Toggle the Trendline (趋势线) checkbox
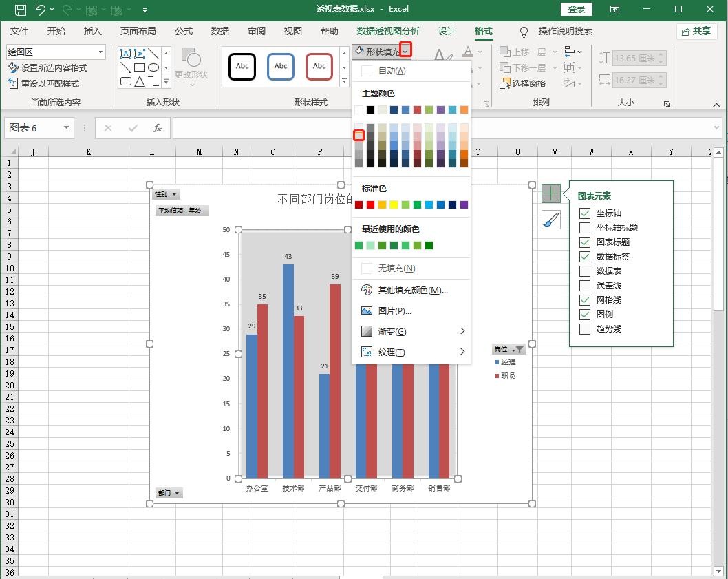The image size is (728, 579). point(585,329)
